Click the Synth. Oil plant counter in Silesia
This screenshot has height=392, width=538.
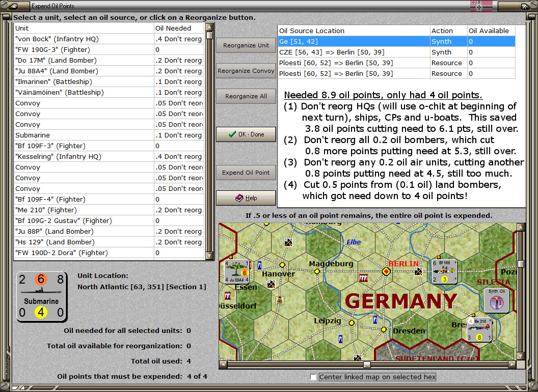497,300
